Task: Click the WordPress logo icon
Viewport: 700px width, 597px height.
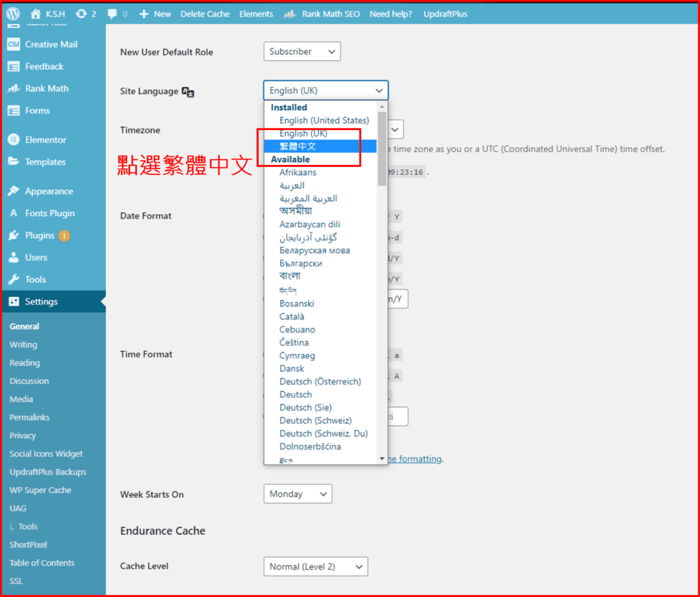Action: pos(13,14)
